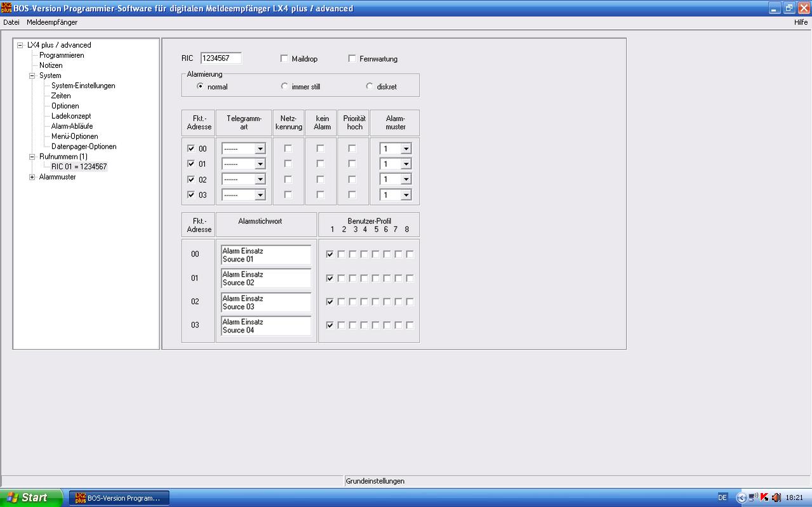Select the immer still radio option
Viewport: 812px width, 507px height.
[x=284, y=86]
